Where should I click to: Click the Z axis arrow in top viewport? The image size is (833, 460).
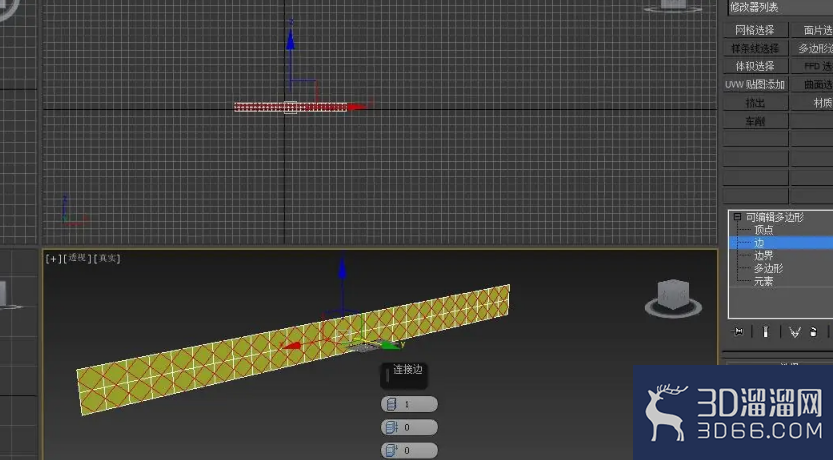pyautogui.click(x=290, y=39)
